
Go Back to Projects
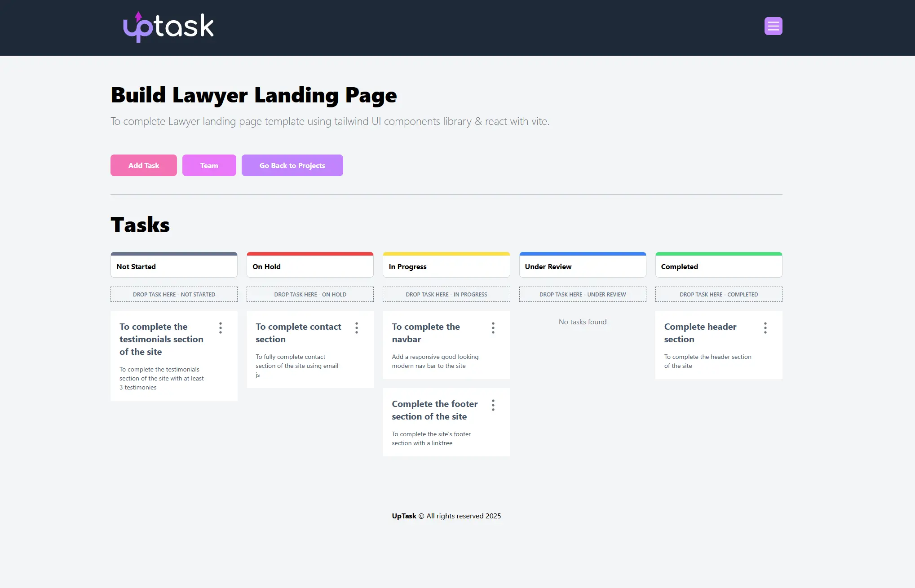coord(292,165)
